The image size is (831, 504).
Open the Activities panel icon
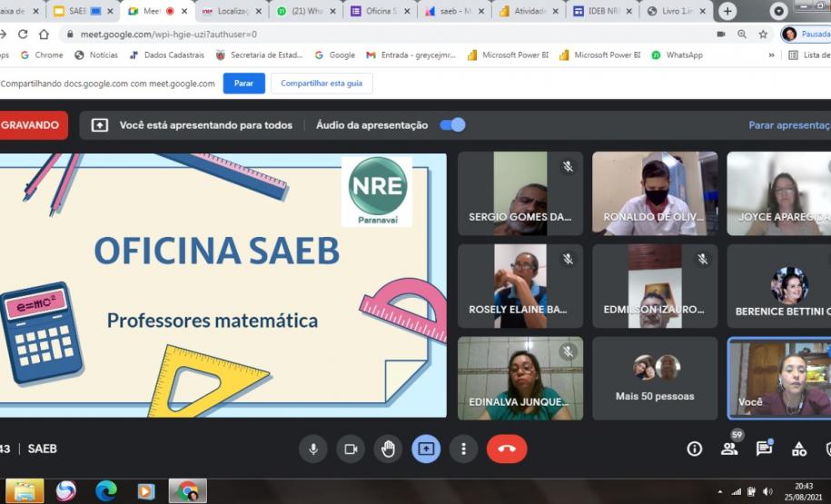pos(799,449)
